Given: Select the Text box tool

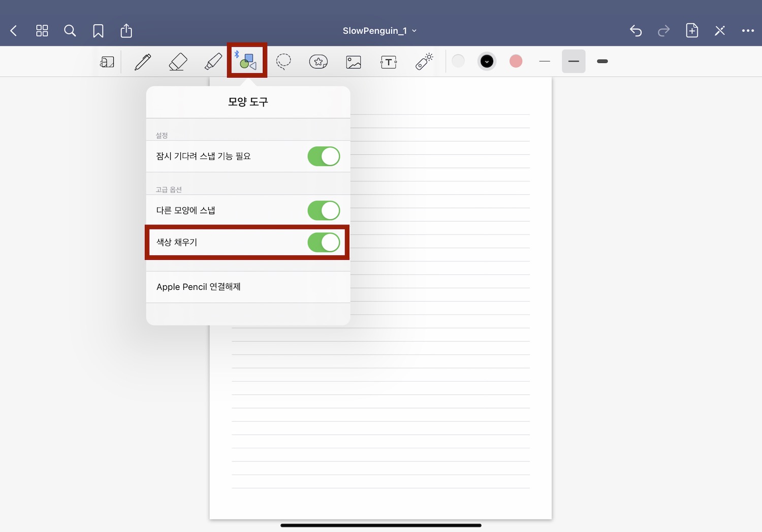Looking at the screenshot, I should (388, 61).
